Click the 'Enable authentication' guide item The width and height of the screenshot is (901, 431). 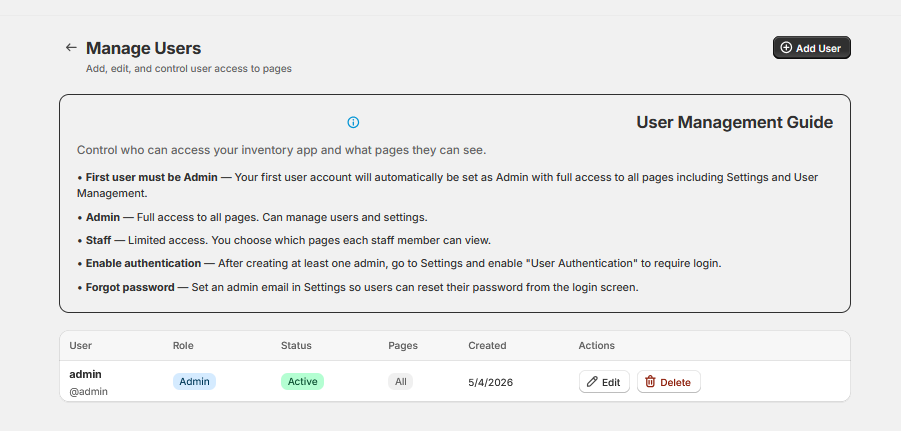pos(399,263)
